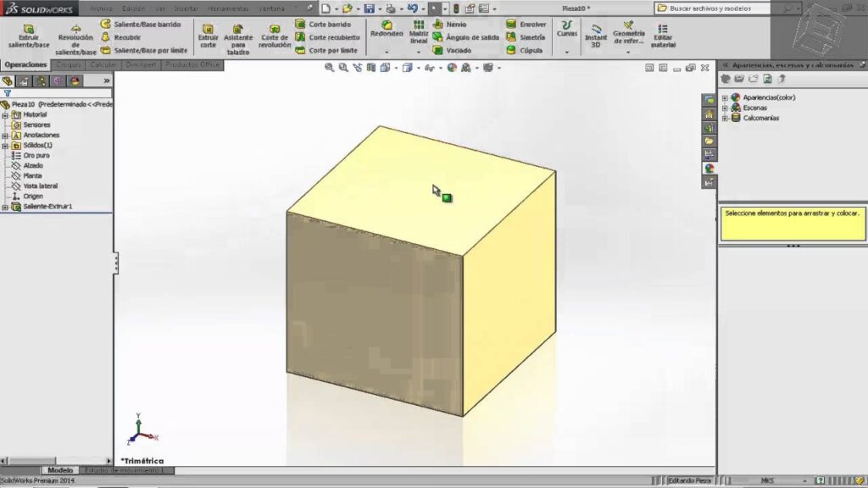Select the Planta plane in the tree

click(33, 176)
